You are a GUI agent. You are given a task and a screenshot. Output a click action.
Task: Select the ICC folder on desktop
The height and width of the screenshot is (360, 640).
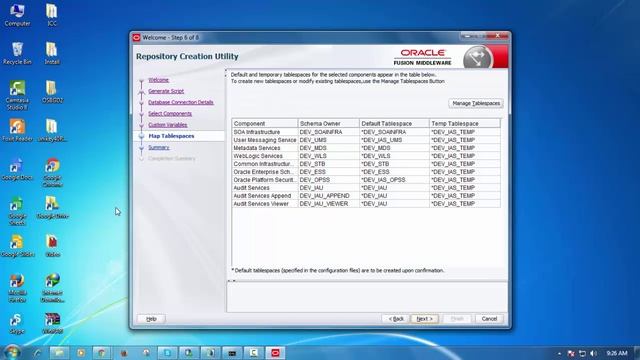click(x=52, y=15)
